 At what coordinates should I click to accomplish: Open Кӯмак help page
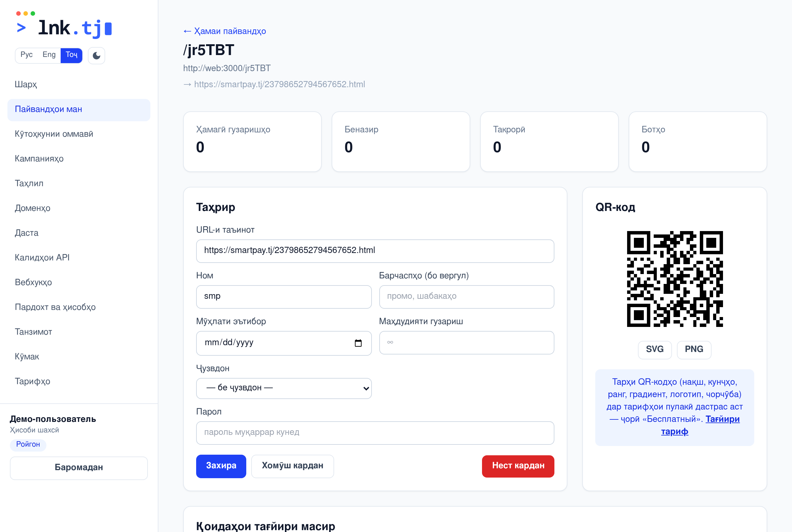(79, 357)
